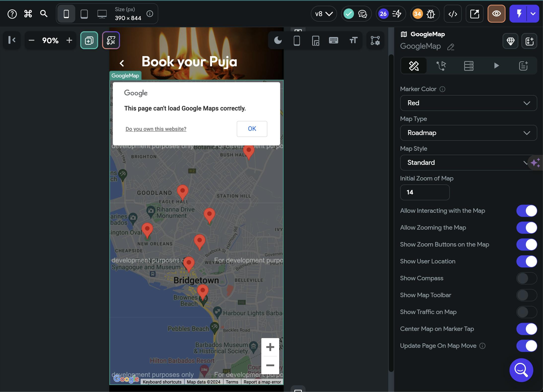Image resolution: width=543 pixels, height=392 pixels.
Task: Click the eye preview mode button
Action: 496,14
